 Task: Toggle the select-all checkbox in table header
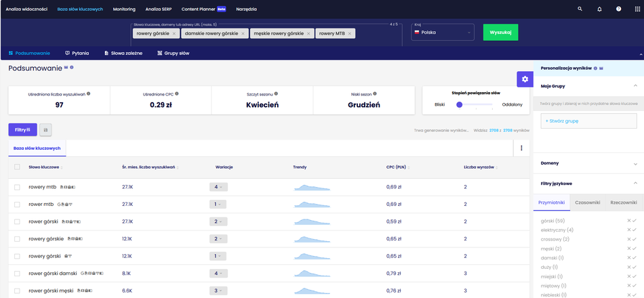pos(17,167)
